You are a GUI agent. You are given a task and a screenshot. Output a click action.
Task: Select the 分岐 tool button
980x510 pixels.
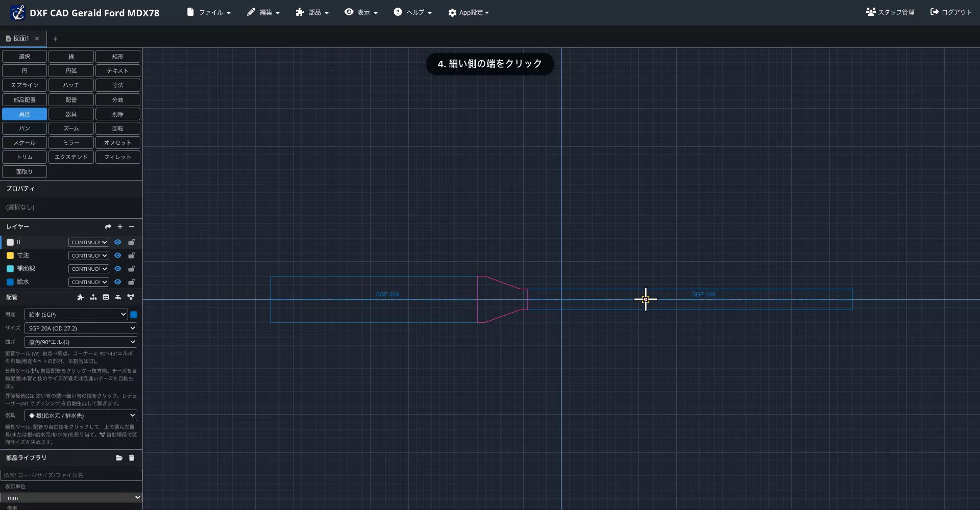pos(118,100)
